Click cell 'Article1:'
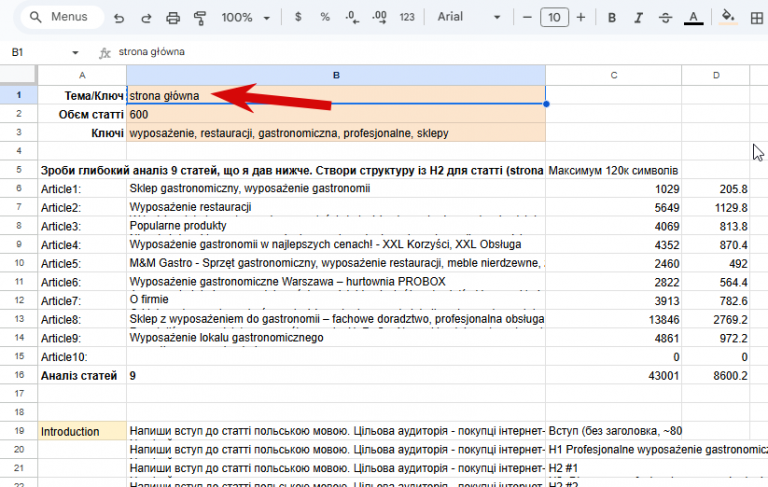The width and height of the screenshot is (768, 487). (82, 189)
